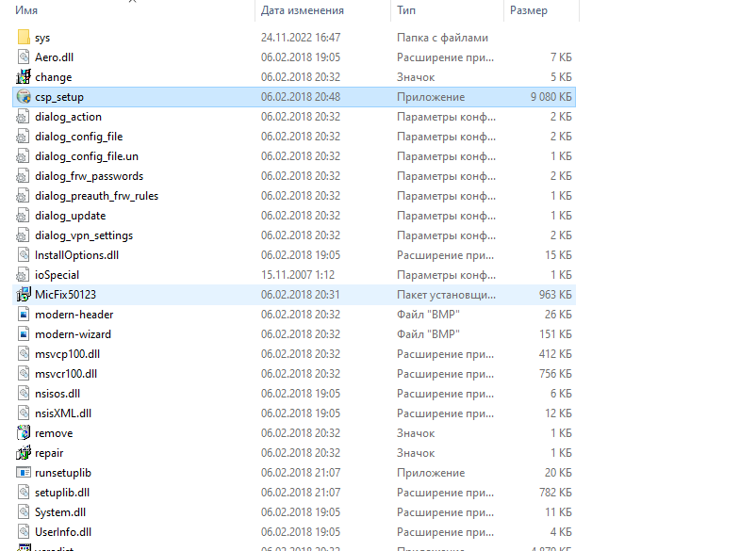Select the file name MicFix50123
The height and width of the screenshot is (551, 756).
[x=66, y=294]
